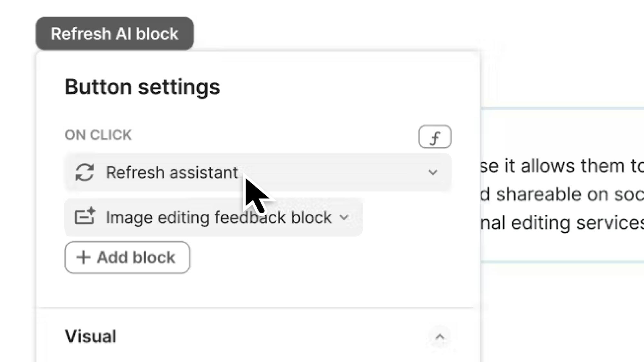Click the Visual section heading
The image size is (644, 362).
click(x=90, y=337)
